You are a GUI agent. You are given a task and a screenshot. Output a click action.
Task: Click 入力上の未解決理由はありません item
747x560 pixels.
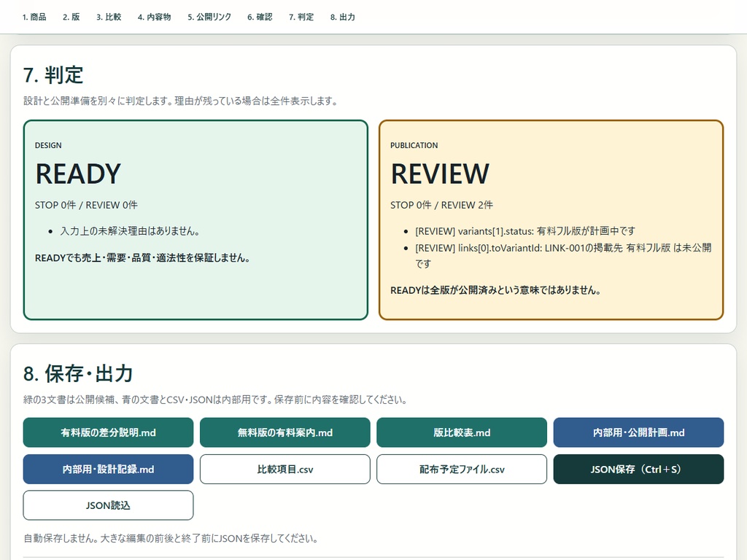[x=130, y=231]
